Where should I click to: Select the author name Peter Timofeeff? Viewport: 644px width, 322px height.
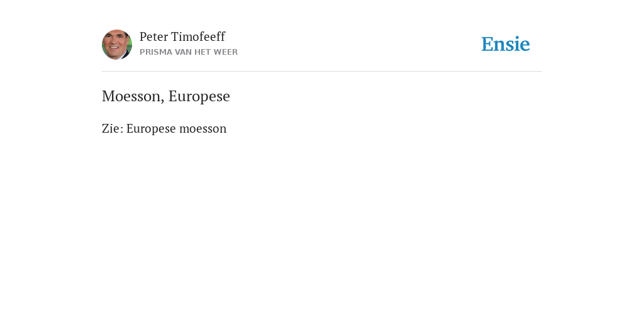182,36
